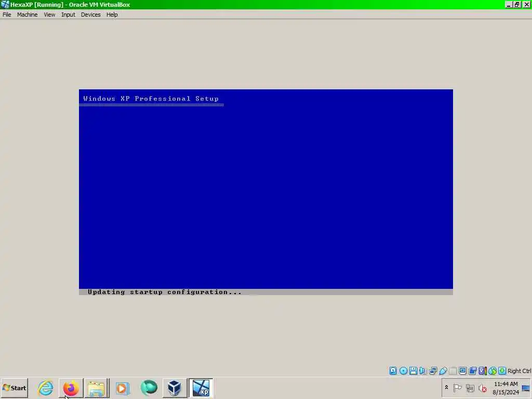
Task: Open Windows Explorer from the taskbar
Action: point(96,388)
